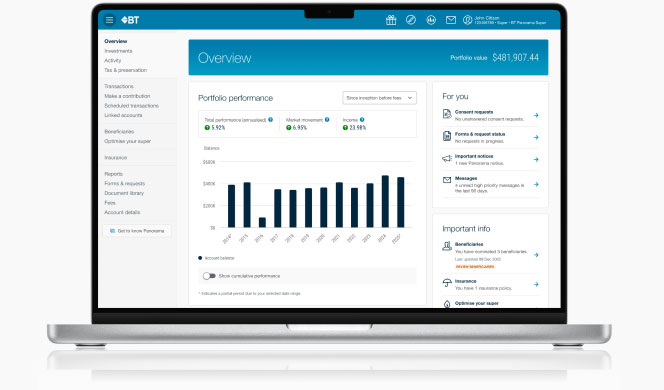664x390 pixels.
Task: Click the Beneficiaries people icon
Action: (447, 246)
